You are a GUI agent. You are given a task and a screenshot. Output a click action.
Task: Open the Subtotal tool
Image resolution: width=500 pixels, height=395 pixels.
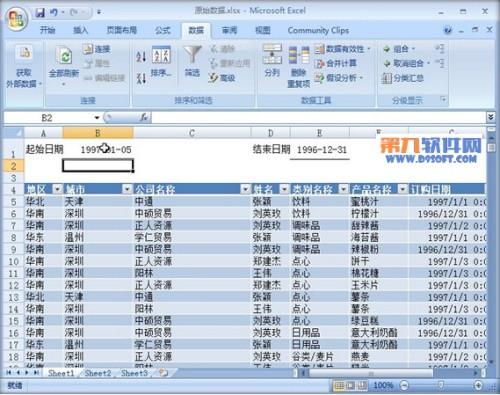coord(403,78)
